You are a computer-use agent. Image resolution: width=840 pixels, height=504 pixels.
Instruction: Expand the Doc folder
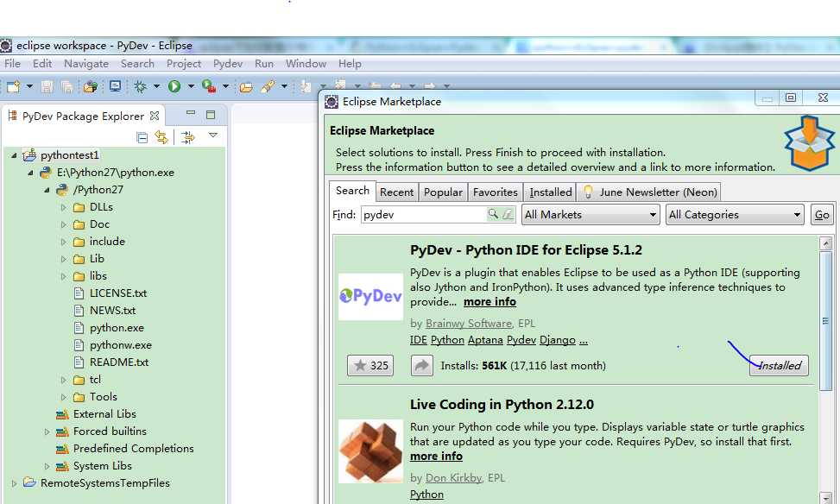pos(63,224)
